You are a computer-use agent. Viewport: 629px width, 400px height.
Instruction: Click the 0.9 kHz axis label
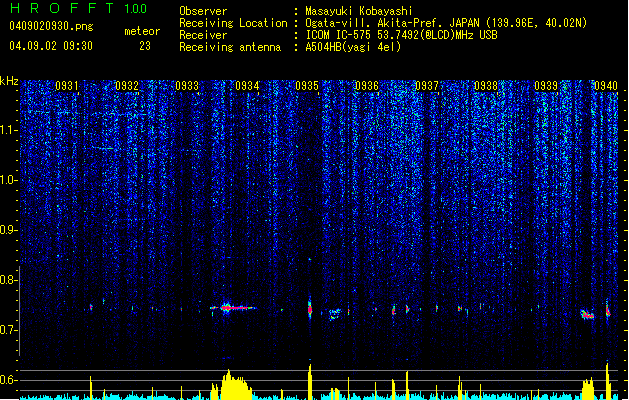click(x=9, y=230)
